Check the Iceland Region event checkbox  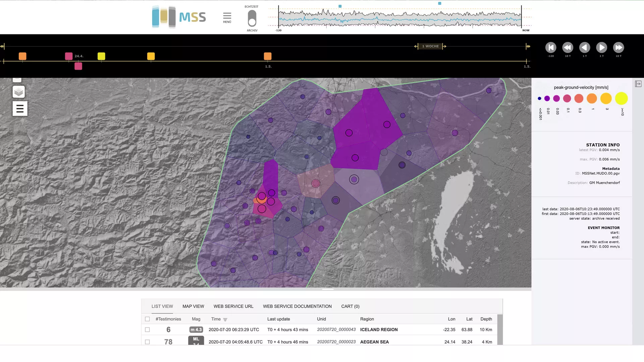tap(147, 330)
